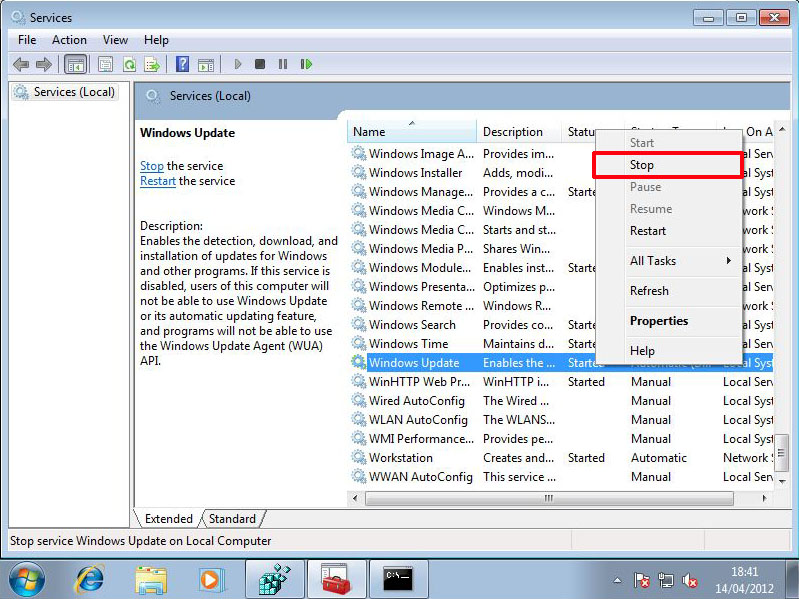Screen dimensions: 799x599
Task: Open the File menu
Action: point(26,40)
